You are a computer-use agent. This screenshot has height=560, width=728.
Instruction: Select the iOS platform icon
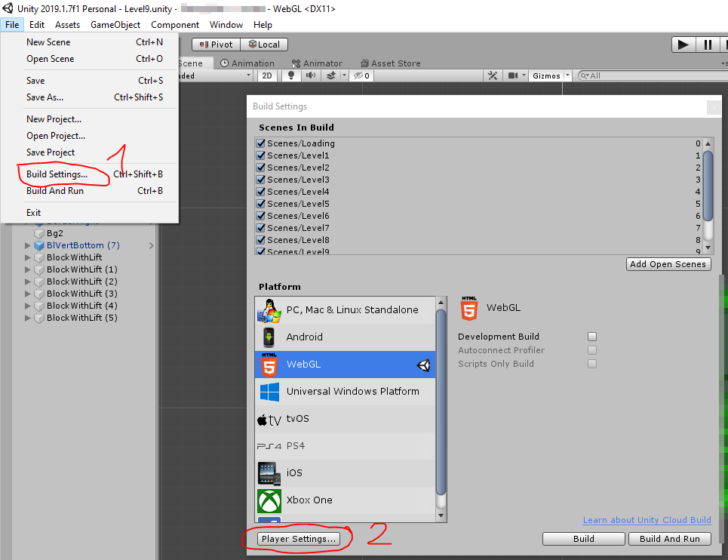coord(269,474)
